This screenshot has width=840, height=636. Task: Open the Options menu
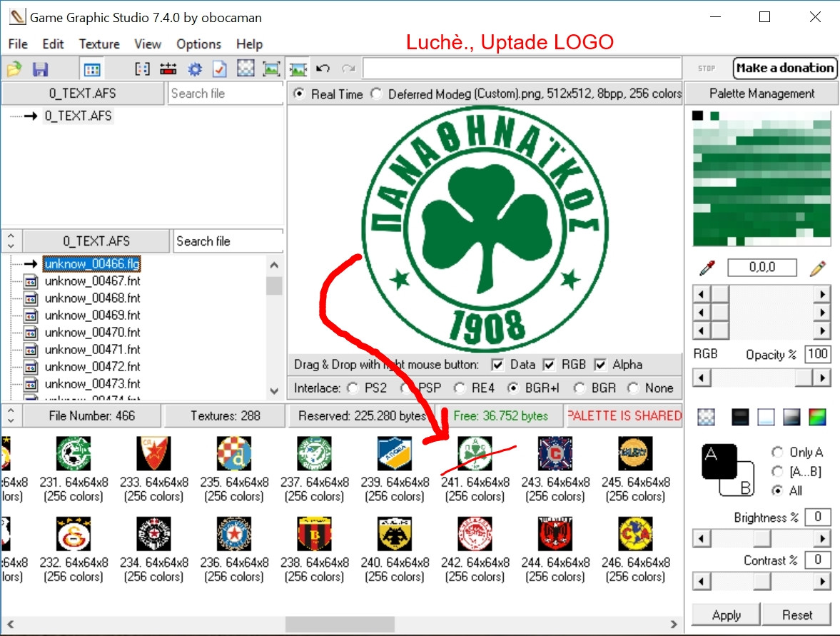point(198,44)
